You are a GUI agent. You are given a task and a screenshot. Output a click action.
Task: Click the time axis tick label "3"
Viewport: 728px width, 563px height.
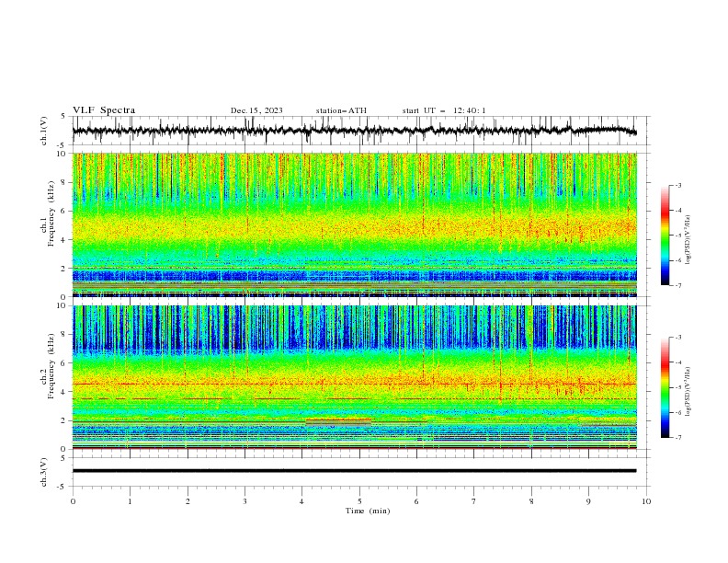[x=245, y=501]
